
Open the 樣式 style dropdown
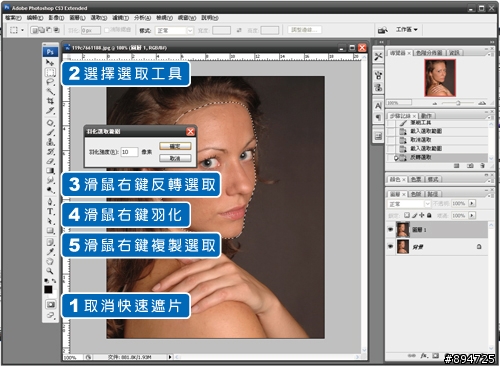174,31
